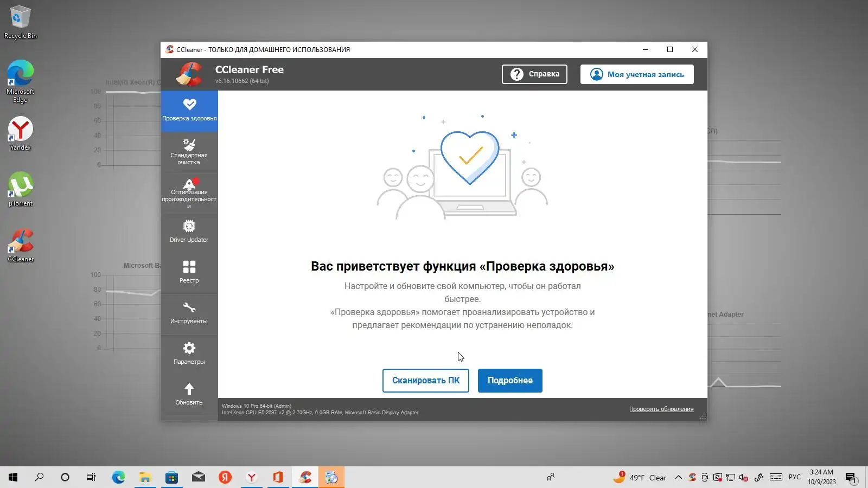Open Стандартная очистка in the sidebar

click(189, 151)
